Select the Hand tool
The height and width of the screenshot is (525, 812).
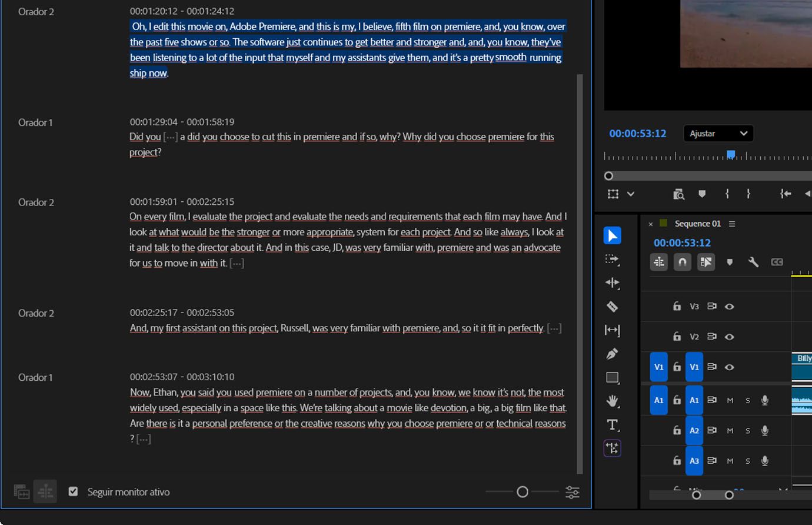pyautogui.click(x=612, y=400)
